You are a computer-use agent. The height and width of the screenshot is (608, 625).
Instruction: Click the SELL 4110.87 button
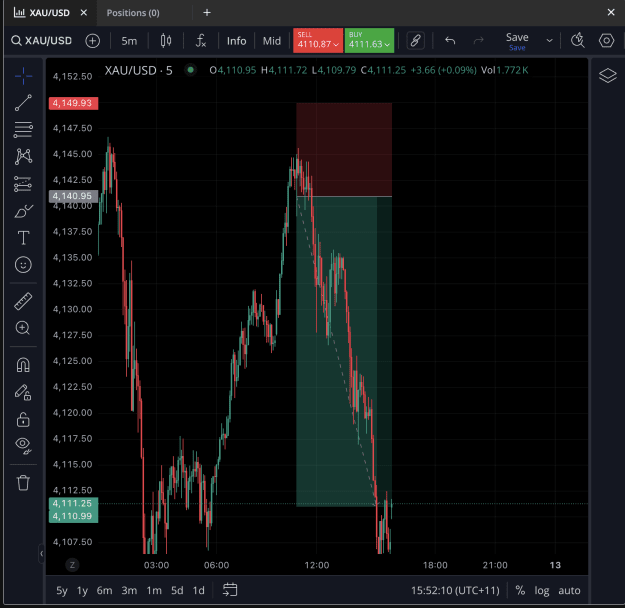tap(318, 40)
